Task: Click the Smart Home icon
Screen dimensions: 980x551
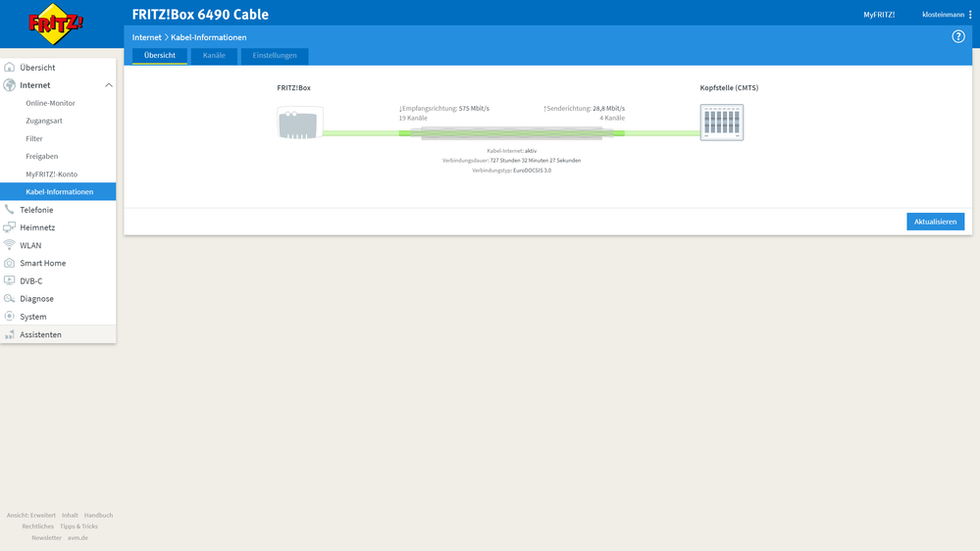Action: (x=10, y=263)
